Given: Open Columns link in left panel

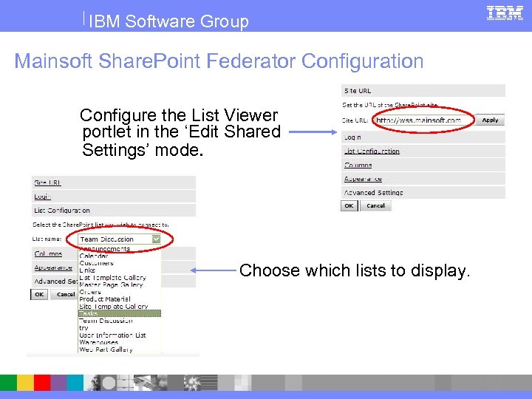Looking at the screenshot, I should click(x=48, y=253).
